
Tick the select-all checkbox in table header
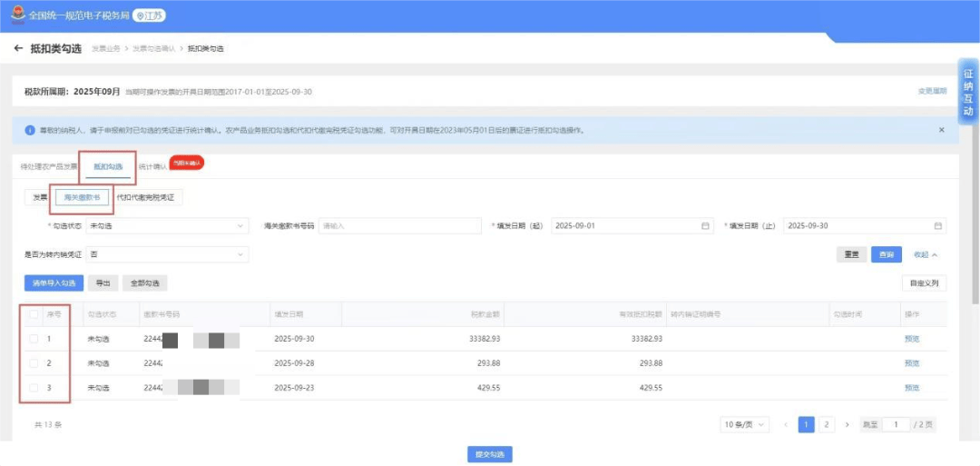coord(34,314)
